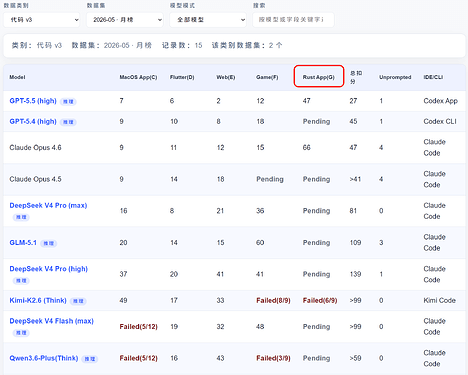Open the DeepSeek V4 Pro (high) link

[49, 269]
